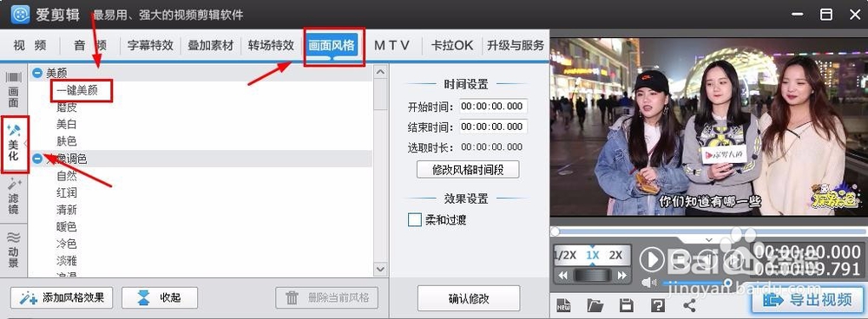
Task: Click the style list scroll-down arrow
Action: (x=380, y=269)
